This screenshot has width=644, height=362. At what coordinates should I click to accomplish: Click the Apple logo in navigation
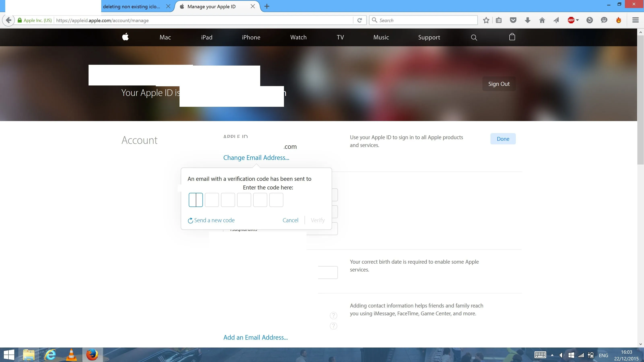pos(125,37)
